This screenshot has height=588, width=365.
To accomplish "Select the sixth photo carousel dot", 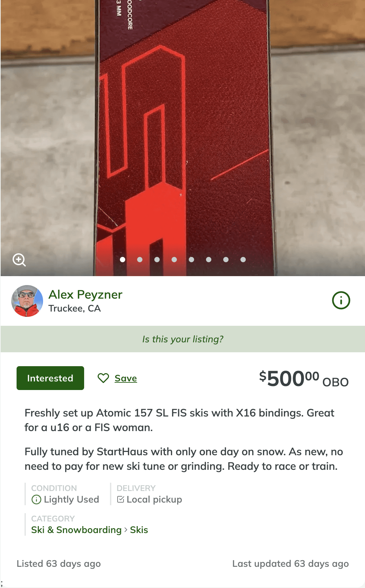I will pyautogui.click(x=209, y=260).
